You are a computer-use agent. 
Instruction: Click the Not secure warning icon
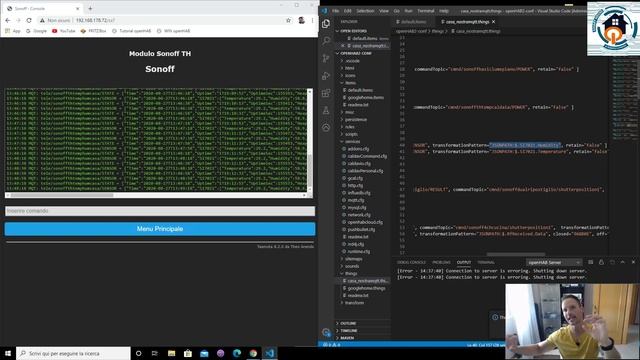click(42, 20)
